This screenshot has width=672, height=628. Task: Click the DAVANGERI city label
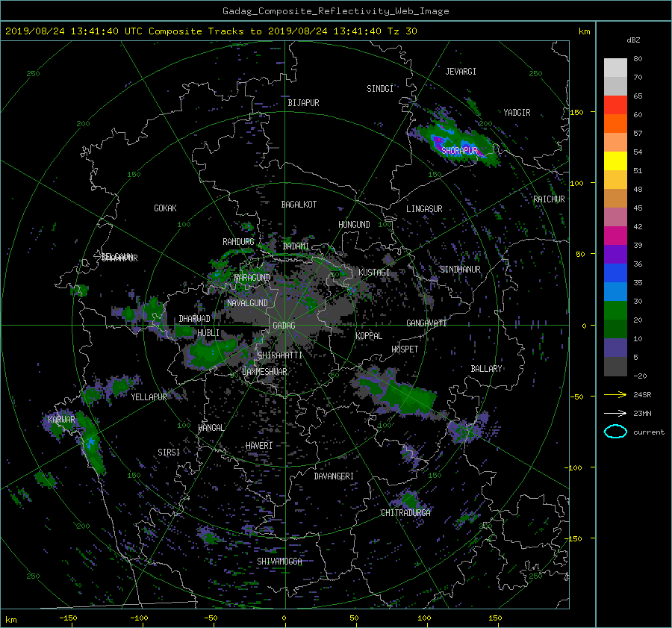[334, 476]
